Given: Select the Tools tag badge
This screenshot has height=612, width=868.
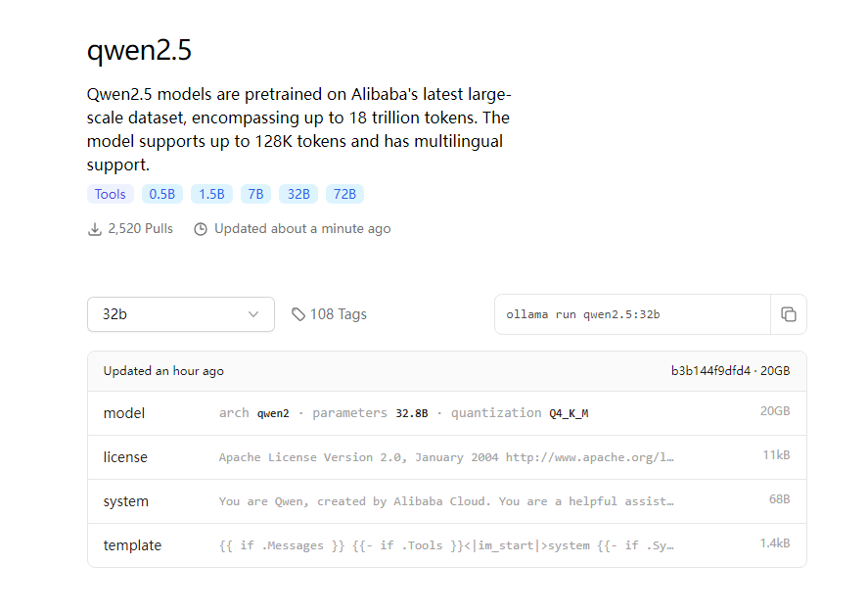Looking at the screenshot, I should (110, 194).
